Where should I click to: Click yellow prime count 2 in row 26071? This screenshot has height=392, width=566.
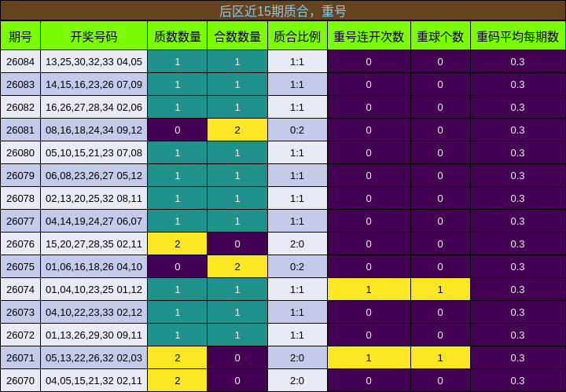tap(177, 357)
